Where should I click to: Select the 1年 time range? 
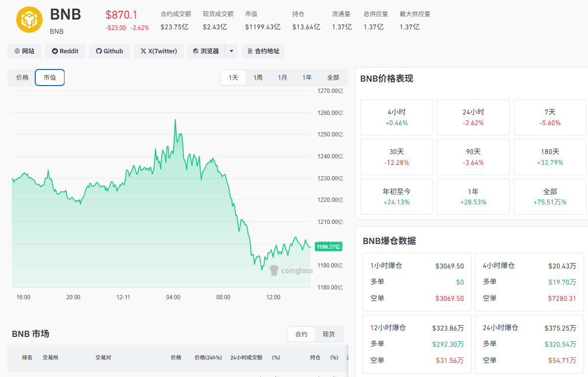307,77
